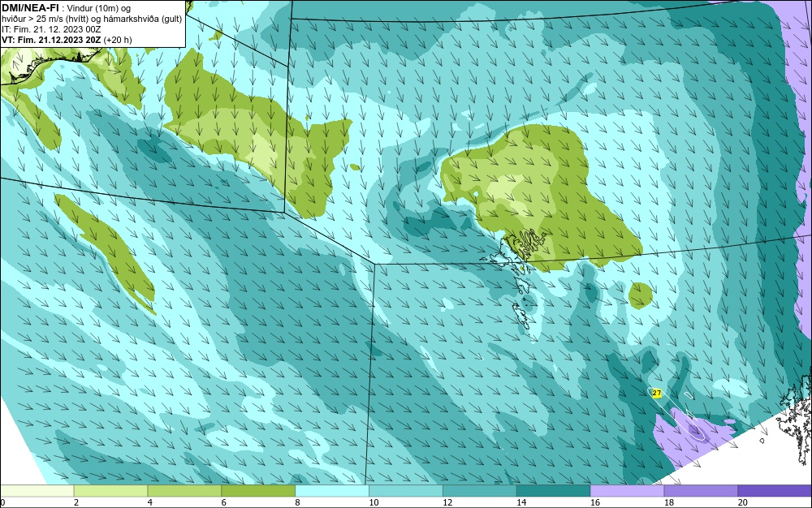Select the 16–18 m/s light purple swatch

point(627,491)
